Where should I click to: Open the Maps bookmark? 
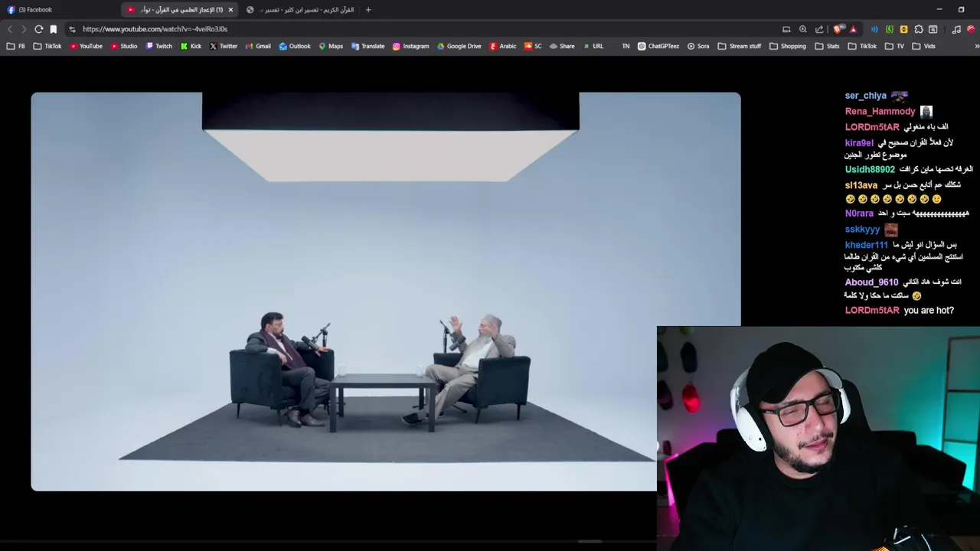pos(331,46)
